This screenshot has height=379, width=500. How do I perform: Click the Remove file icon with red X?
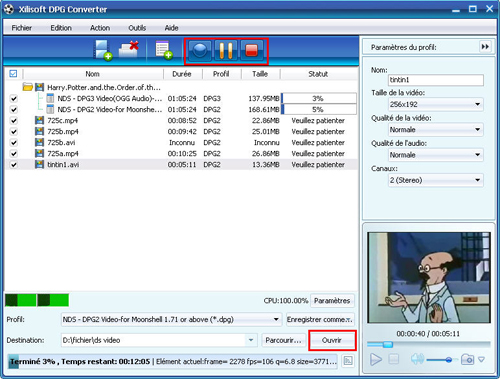(x=129, y=49)
